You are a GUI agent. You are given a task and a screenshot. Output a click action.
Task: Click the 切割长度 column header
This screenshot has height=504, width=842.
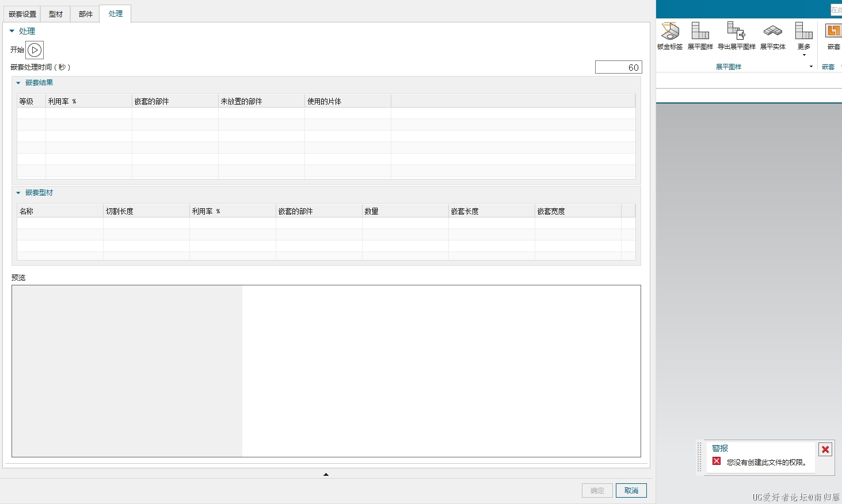[146, 211]
